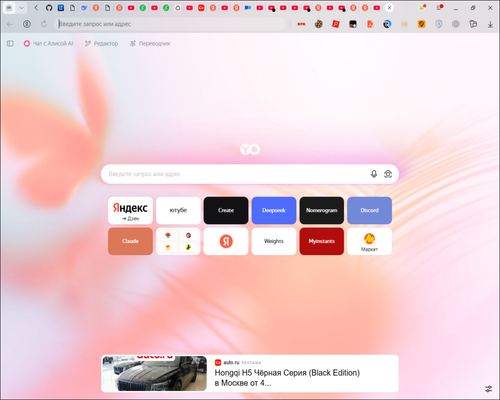500x400 pixels.
Task: Open the Claude tile
Action: pyautogui.click(x=130, y=241)
